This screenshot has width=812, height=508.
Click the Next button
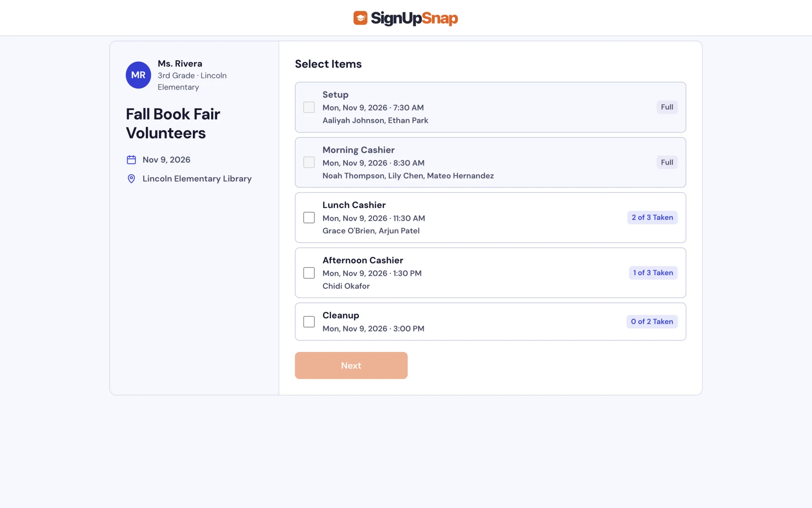point(351,365)
